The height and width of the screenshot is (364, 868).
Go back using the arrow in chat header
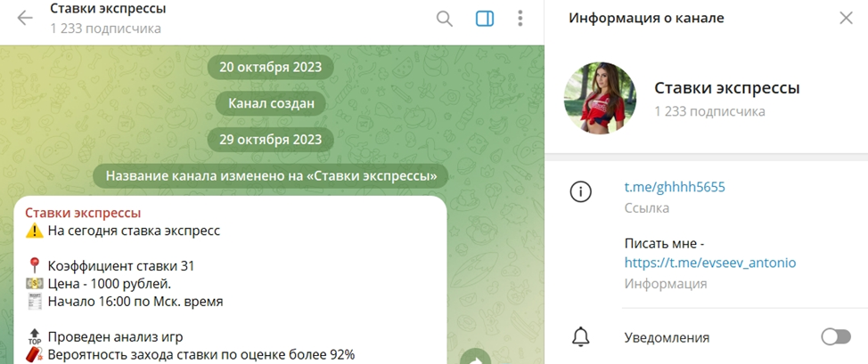[25, 19]
